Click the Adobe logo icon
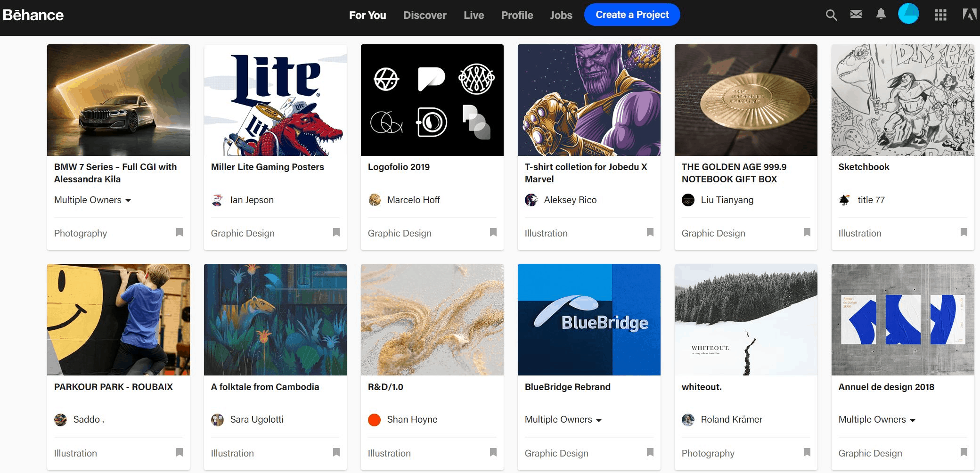The image size is (980, 473). point(969,14)
